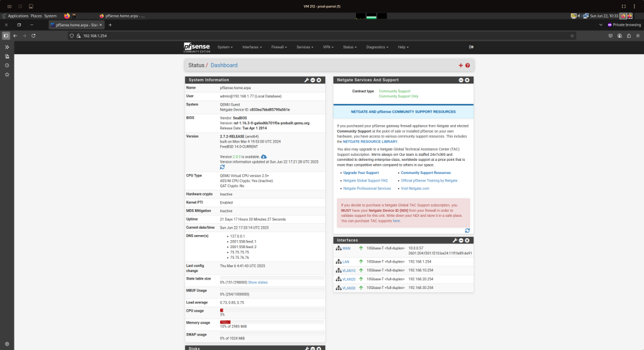The height and width of the screenshot is (350, 644).
Task: Close the Interfaces widget
Action: pyautogui.click(x=467, y=241)
